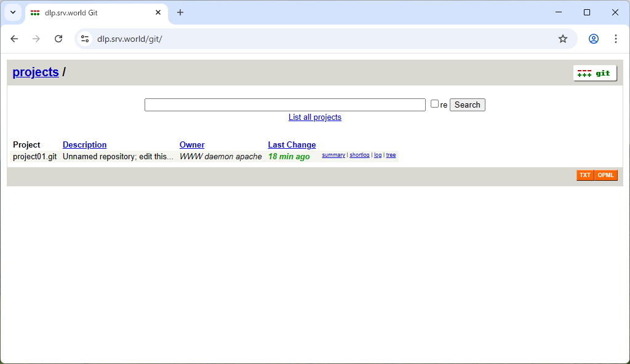Screen dimensions: 630x364
Task: Open summary for project01.git
Action: [x=333, y=155]
